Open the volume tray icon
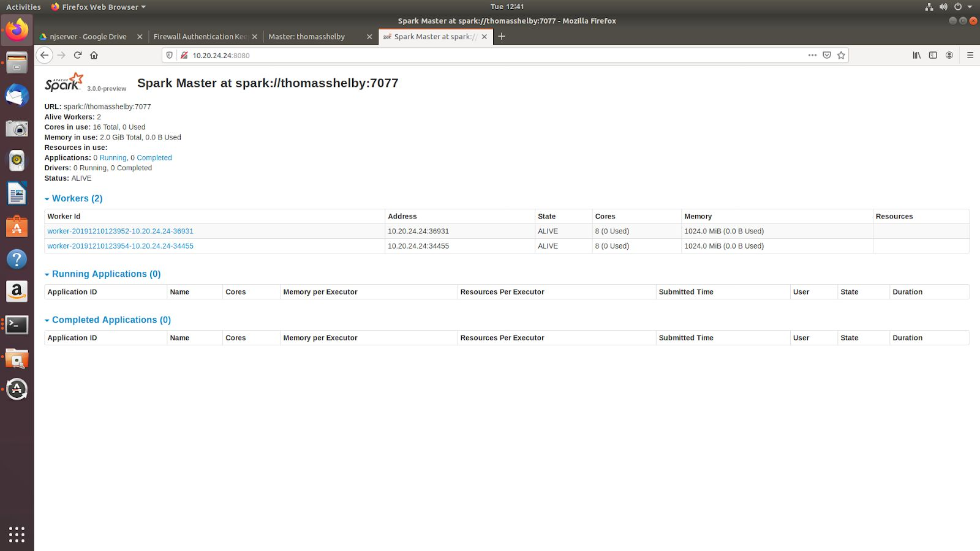This screenshot has width=980, height=551. pos(943,7)
